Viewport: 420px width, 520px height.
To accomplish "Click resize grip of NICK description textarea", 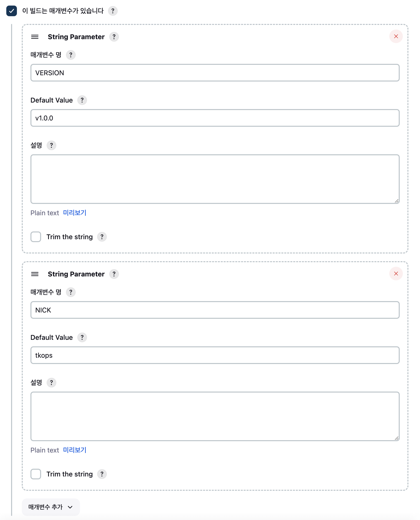I will coord(396,438).
